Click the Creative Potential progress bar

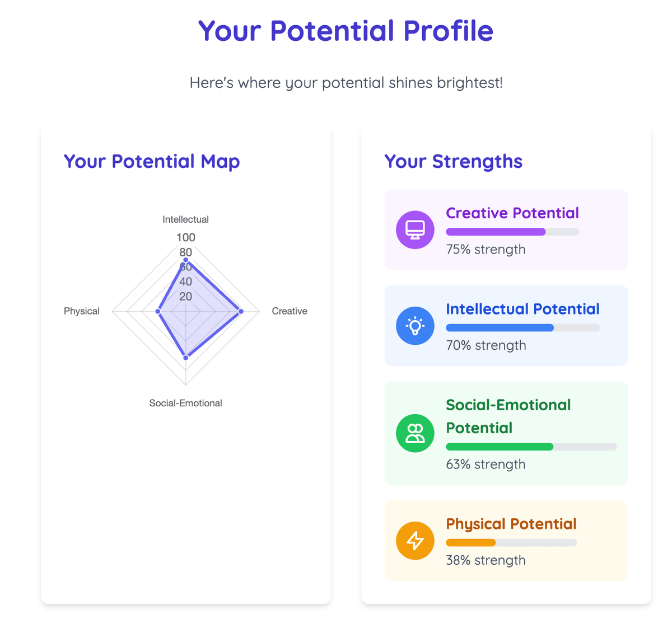point(512,232)
